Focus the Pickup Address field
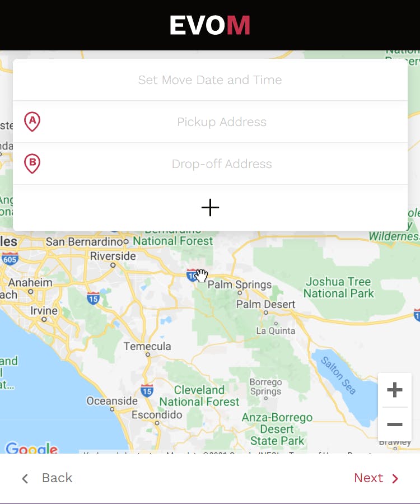420x504 pixels. click(210, 122)
